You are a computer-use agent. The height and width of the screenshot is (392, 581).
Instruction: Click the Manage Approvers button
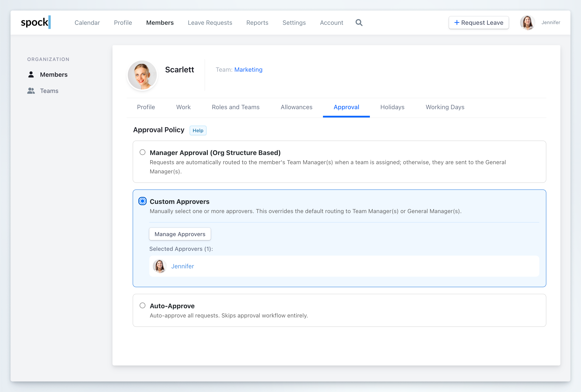(x=180, y=234)
